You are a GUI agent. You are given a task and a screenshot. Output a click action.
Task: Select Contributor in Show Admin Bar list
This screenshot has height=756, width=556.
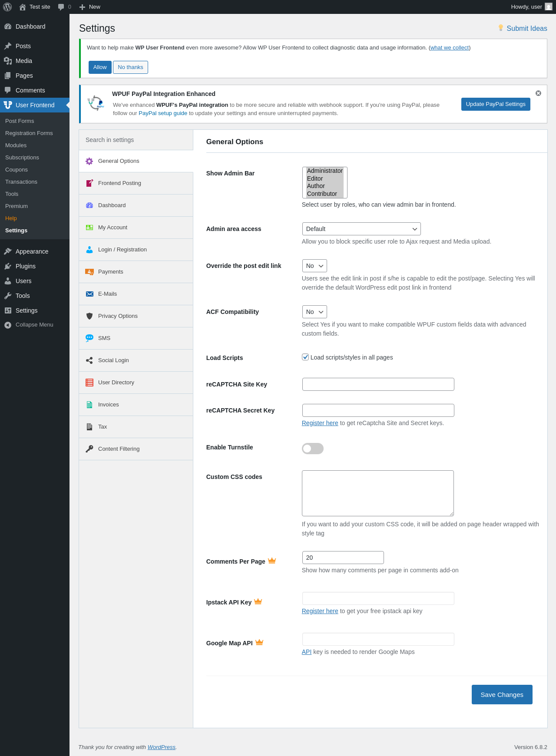324,194
